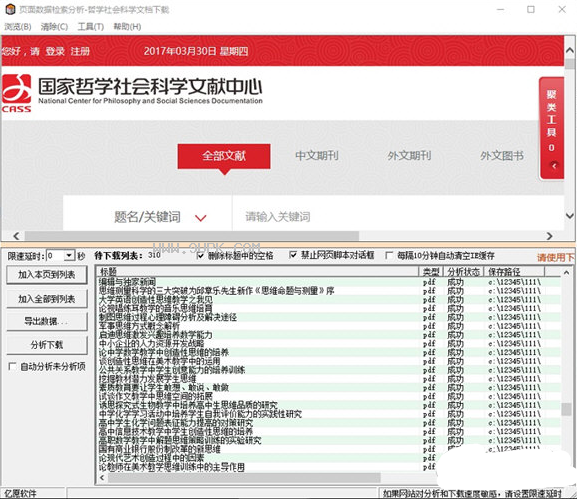Click the 注册 link in the red banner
The image size is (577, 501).
click(80, 51)
